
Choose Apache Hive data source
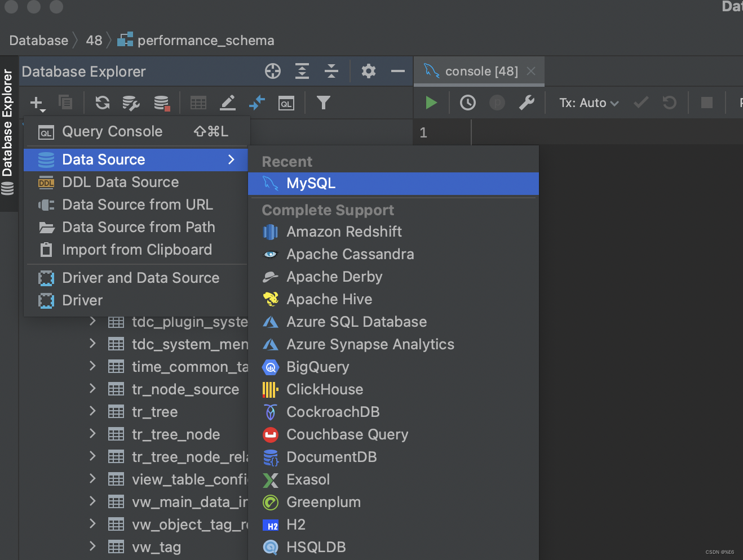click(x=393, y=300)
